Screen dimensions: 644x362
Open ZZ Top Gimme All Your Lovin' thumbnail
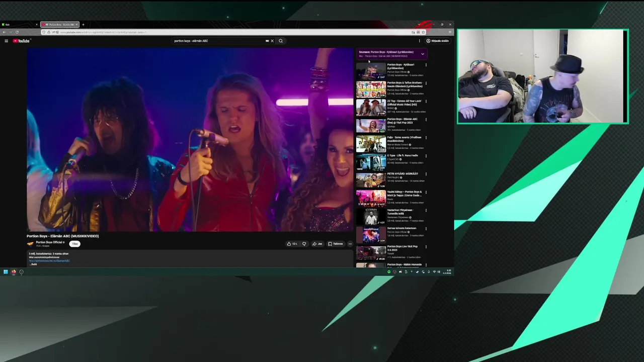click(x=371, y=107)
